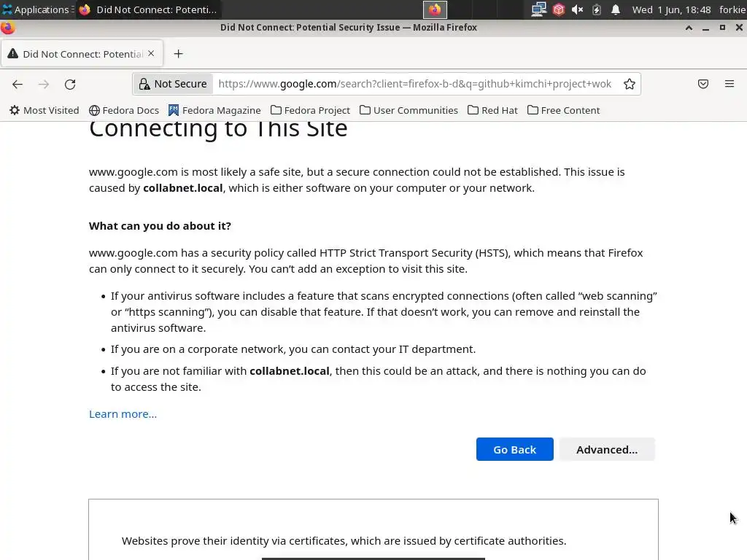Go back with the back arrow
Screen dimensions: 747x560
click(18, 85)
